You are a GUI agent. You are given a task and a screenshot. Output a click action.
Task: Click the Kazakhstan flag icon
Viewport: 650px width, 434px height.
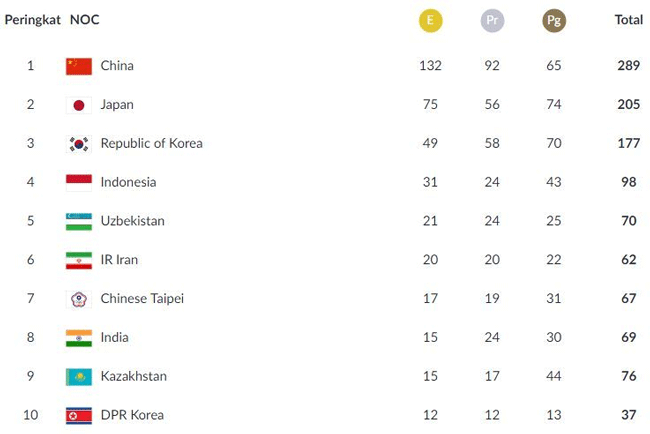tap(79, 377)
